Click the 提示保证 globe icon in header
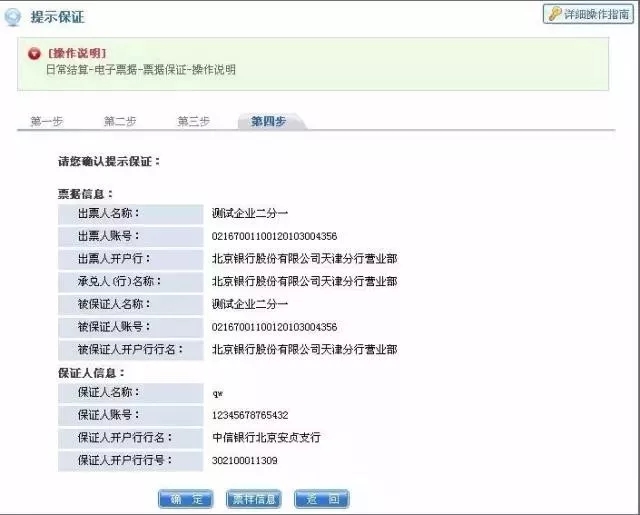640x515 pixels. (12, 17)
